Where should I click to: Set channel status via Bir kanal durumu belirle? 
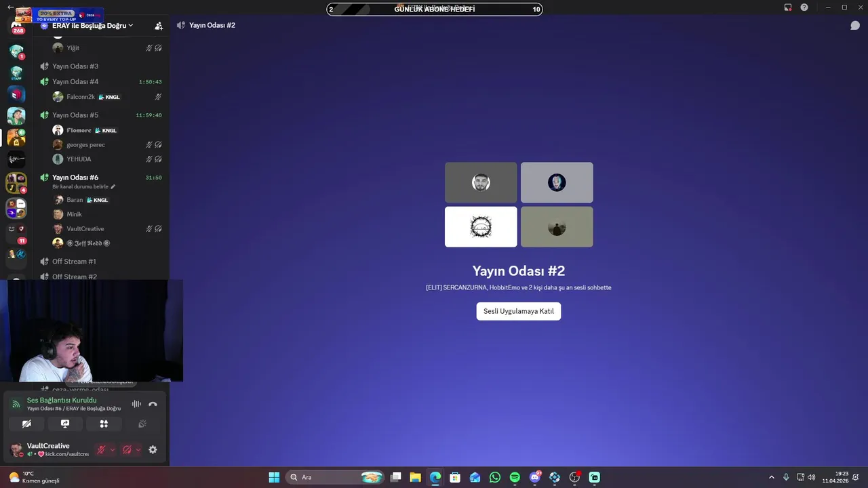(84, 186)
